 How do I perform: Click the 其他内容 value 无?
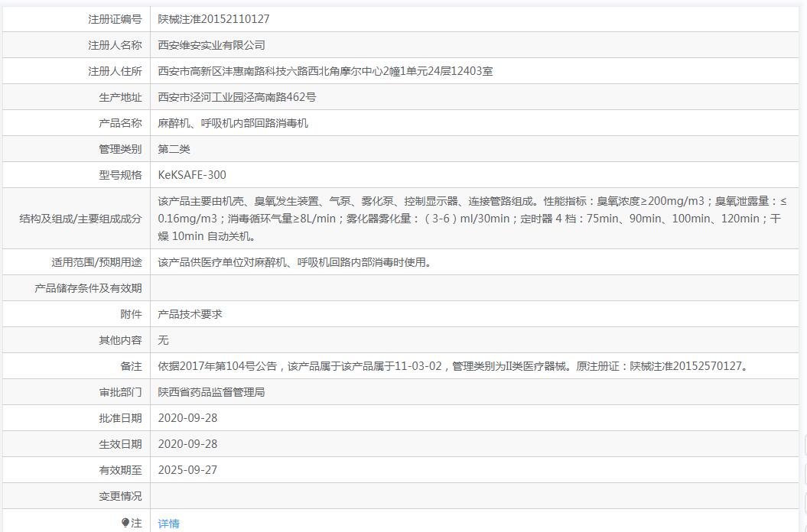point(163,340)
